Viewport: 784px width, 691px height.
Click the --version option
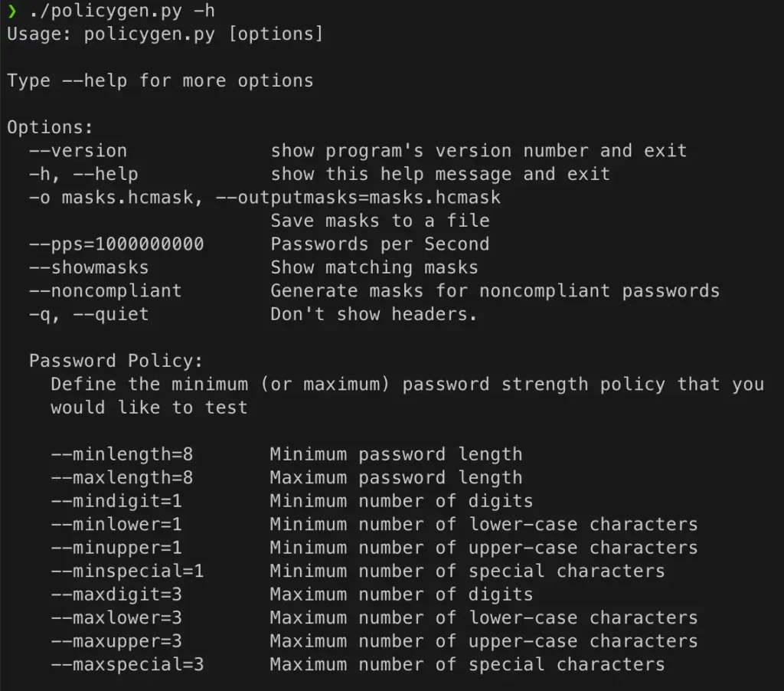(x=78, y=151)
